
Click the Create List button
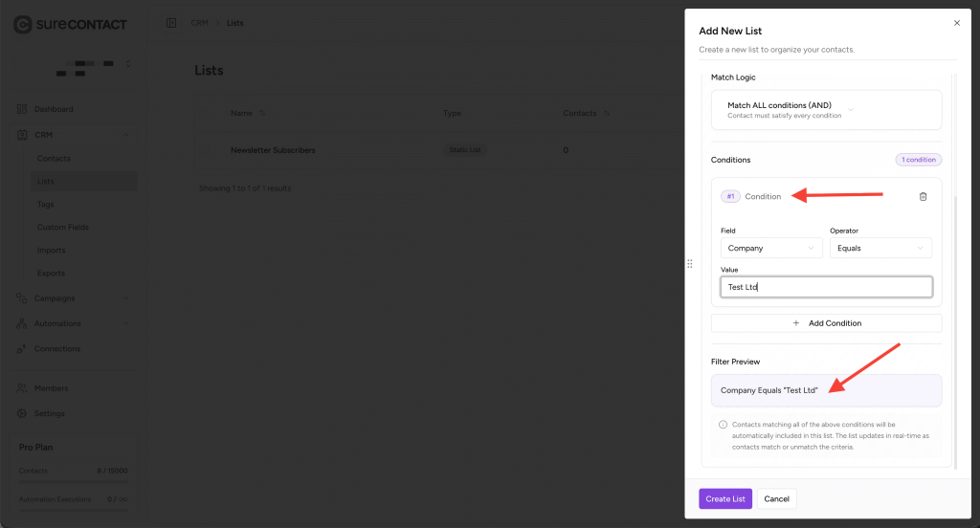(724, 499)
